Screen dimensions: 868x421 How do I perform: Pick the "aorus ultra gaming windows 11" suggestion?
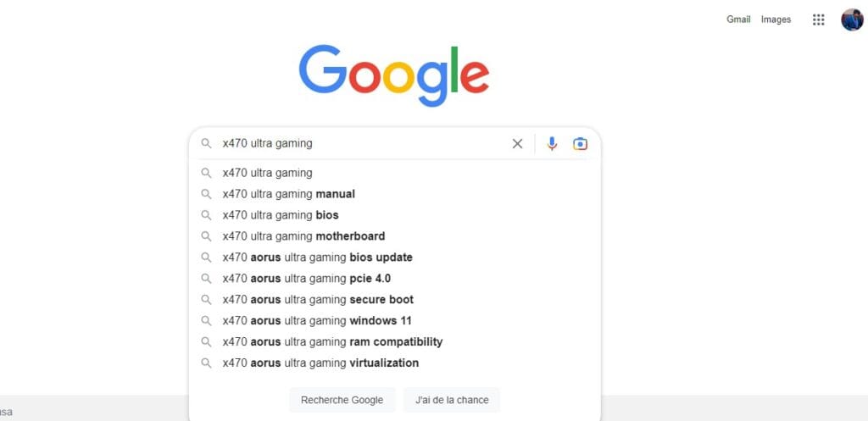317,321
